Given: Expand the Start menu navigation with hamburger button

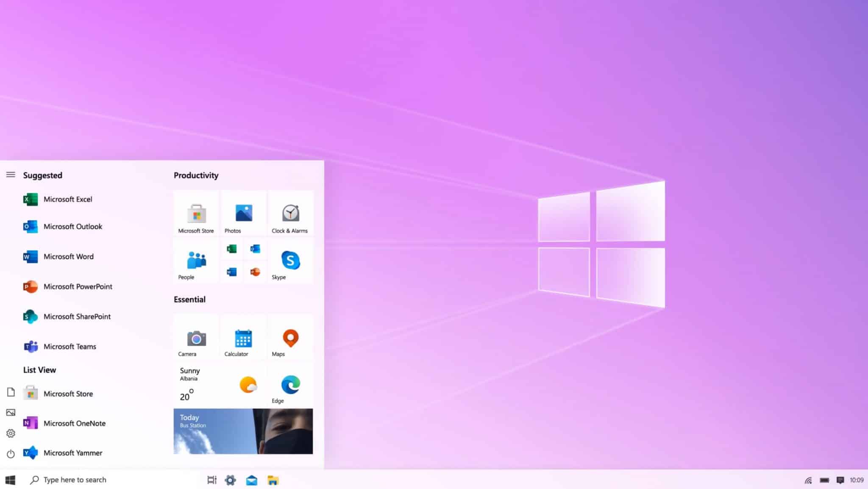Looking at the screenshot, I should click(x=11, y=175).
